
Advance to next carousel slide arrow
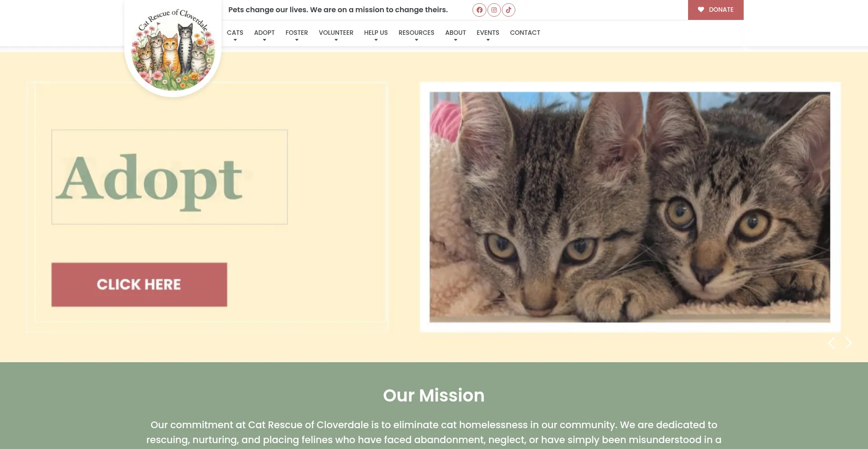[849, 343]
